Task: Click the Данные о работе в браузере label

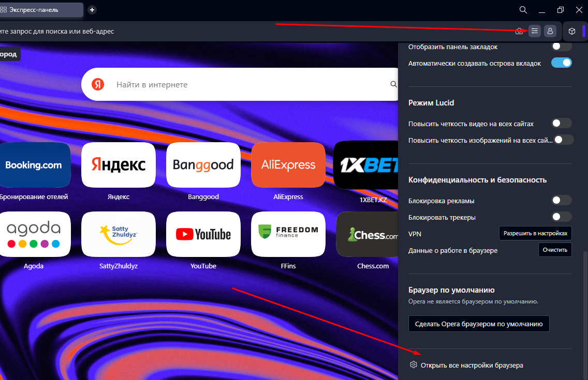Action: (x=453, y=250)
